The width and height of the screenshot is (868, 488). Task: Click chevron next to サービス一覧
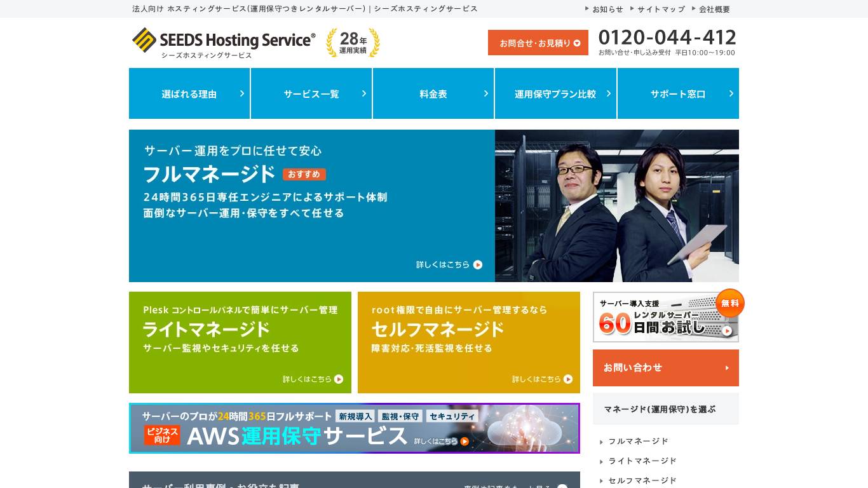364,93
